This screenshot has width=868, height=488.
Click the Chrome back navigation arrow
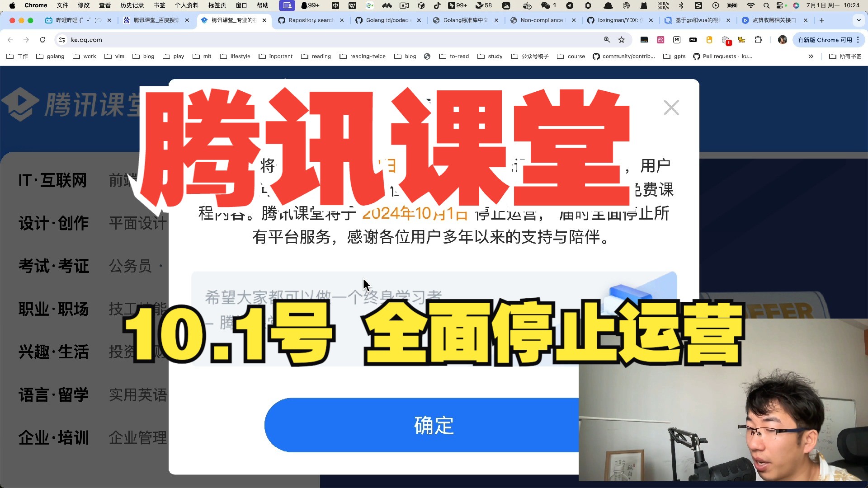click(x=10, y=40)
